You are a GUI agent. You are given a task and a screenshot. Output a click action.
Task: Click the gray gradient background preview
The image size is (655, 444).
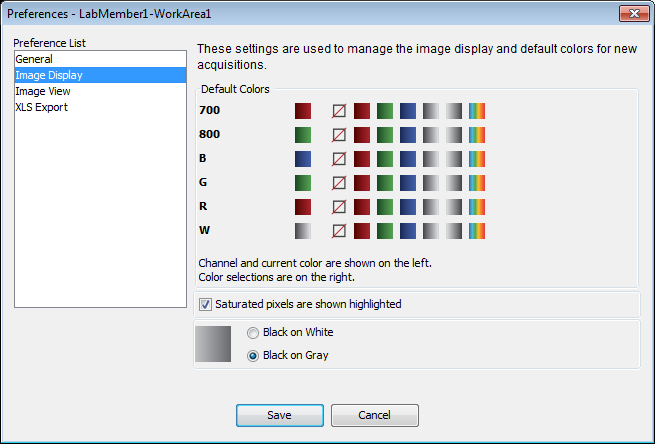pos(213,344)
